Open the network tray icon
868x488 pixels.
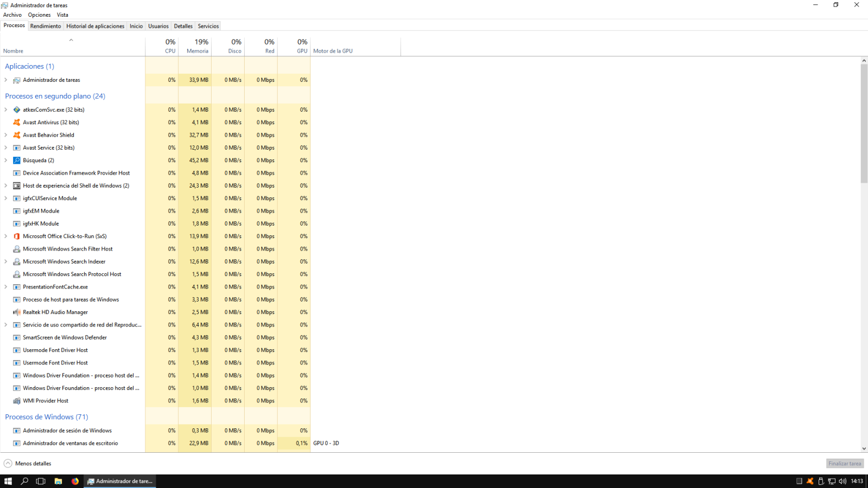[832, 481]
